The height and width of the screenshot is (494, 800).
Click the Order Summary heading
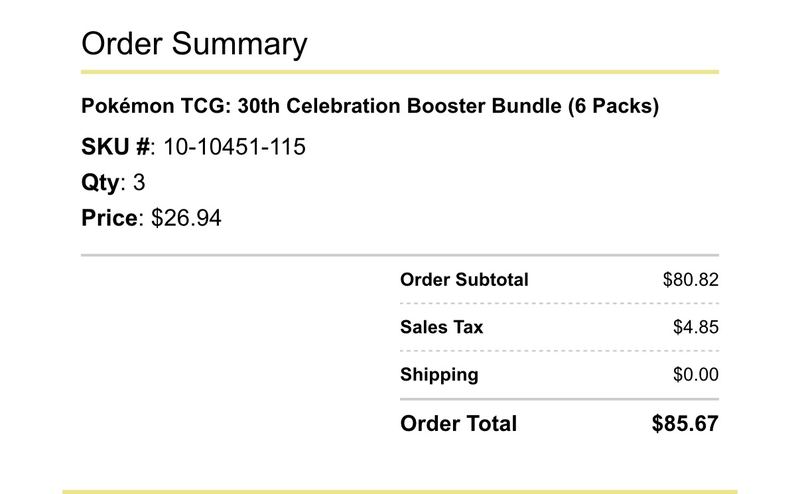194,44
